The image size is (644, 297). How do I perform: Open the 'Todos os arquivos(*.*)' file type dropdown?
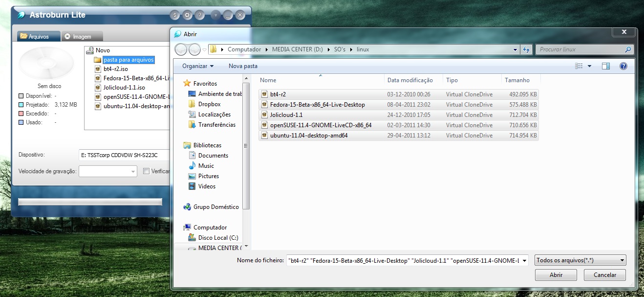pos(580,261)
